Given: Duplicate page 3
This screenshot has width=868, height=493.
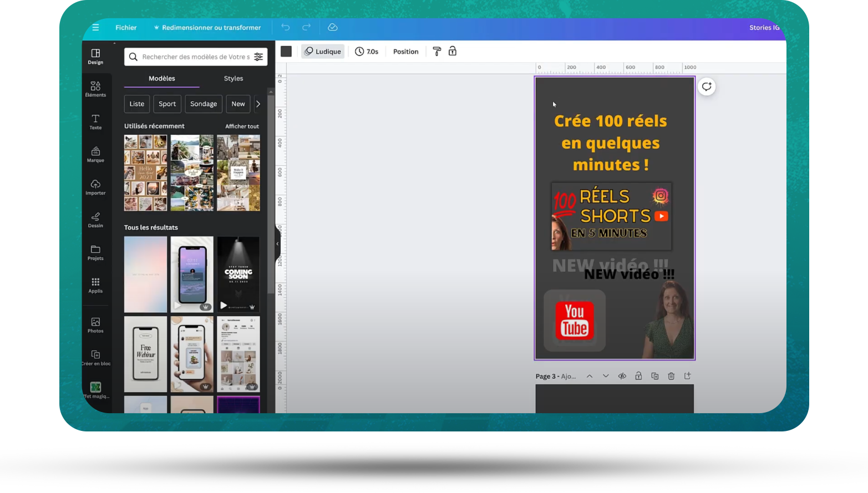Looking at the screenshot, I should tap(655, 376).
